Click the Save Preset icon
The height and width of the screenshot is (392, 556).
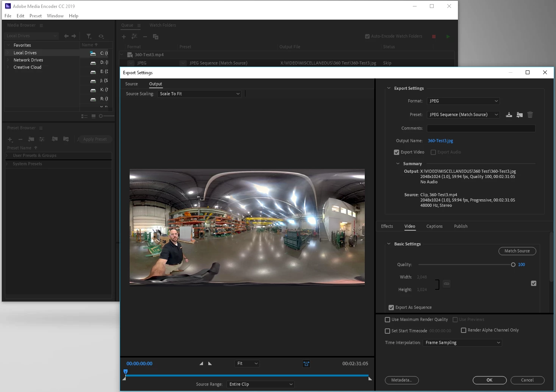pos(509,115)
